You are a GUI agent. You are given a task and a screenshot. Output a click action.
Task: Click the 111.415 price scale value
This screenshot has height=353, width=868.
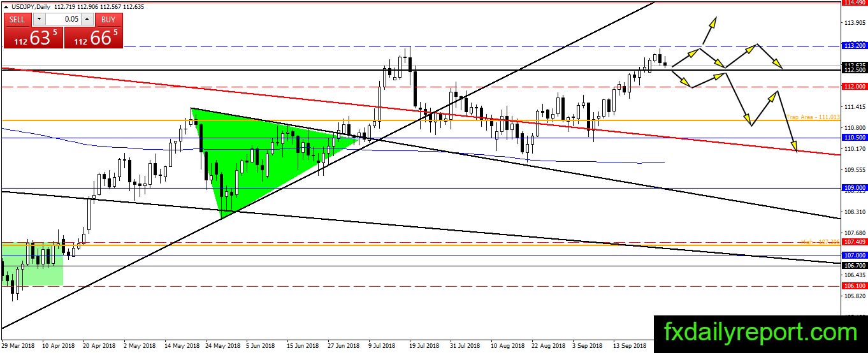pyautogui.click(x=854, y=107)
